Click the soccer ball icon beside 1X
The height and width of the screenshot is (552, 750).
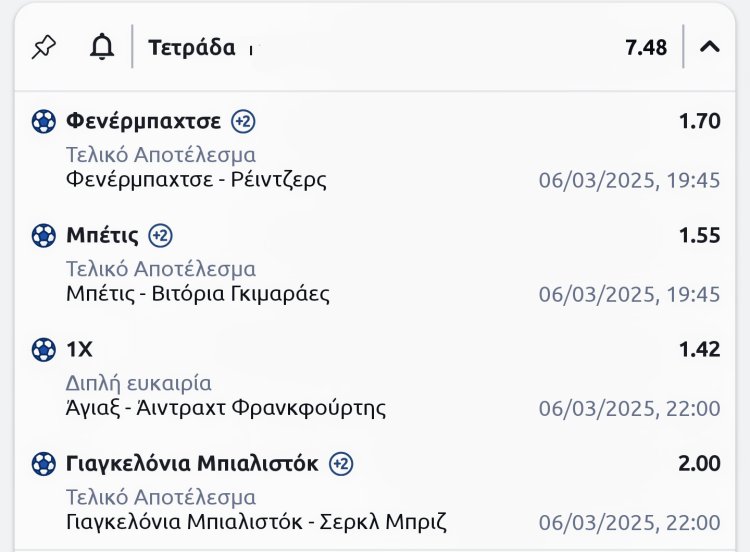point(44,350)
